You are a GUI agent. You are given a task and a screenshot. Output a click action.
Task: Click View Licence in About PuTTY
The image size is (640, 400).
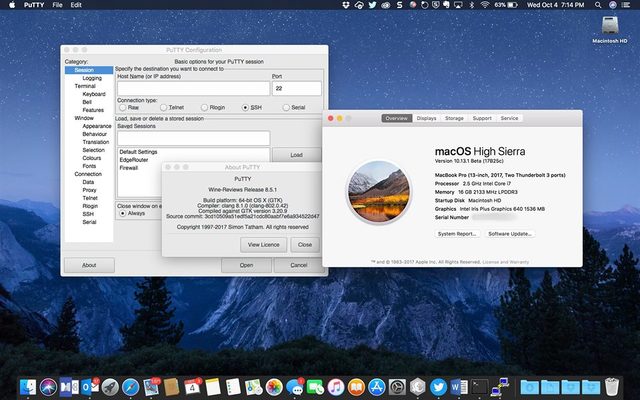coord(263,244)
